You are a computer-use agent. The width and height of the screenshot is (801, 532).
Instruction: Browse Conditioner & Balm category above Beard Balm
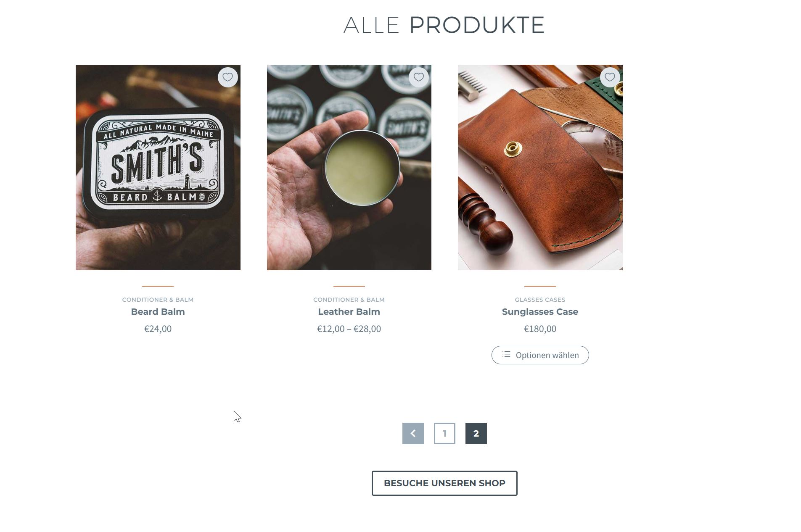[x=158, y=300]
